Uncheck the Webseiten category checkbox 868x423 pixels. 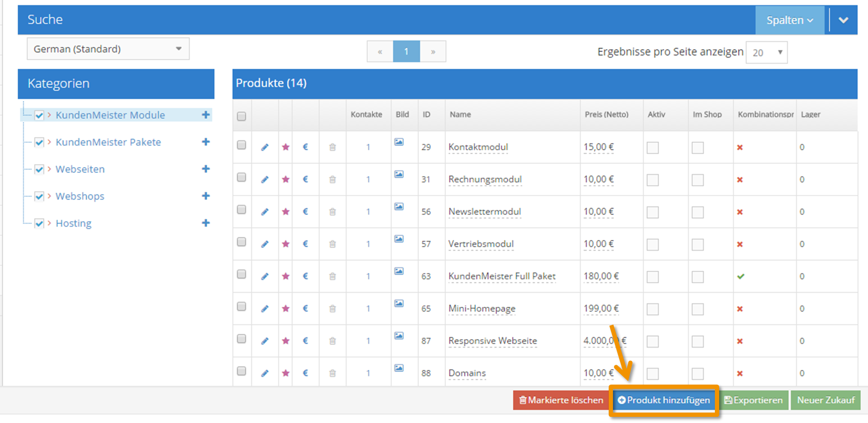(39, 169)
